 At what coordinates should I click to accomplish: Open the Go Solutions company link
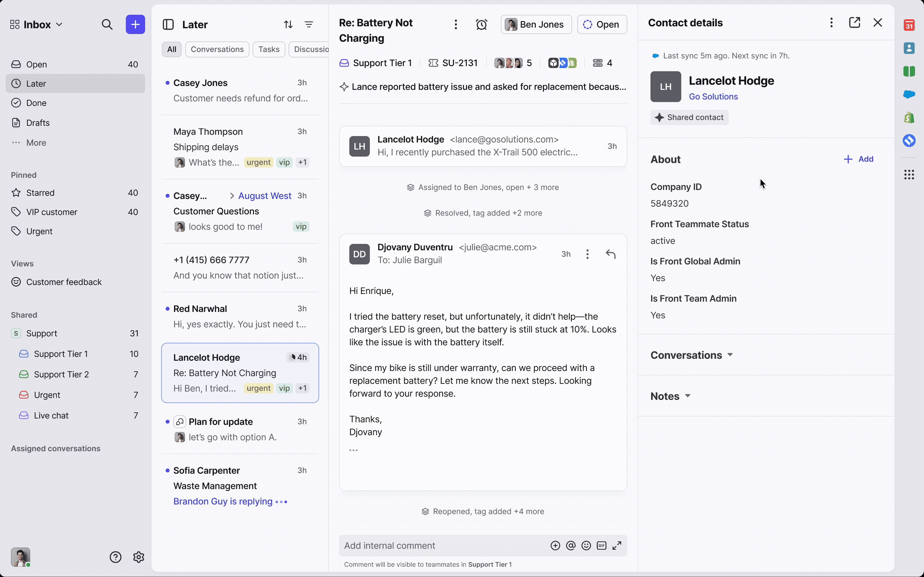(x=713, y=97)
